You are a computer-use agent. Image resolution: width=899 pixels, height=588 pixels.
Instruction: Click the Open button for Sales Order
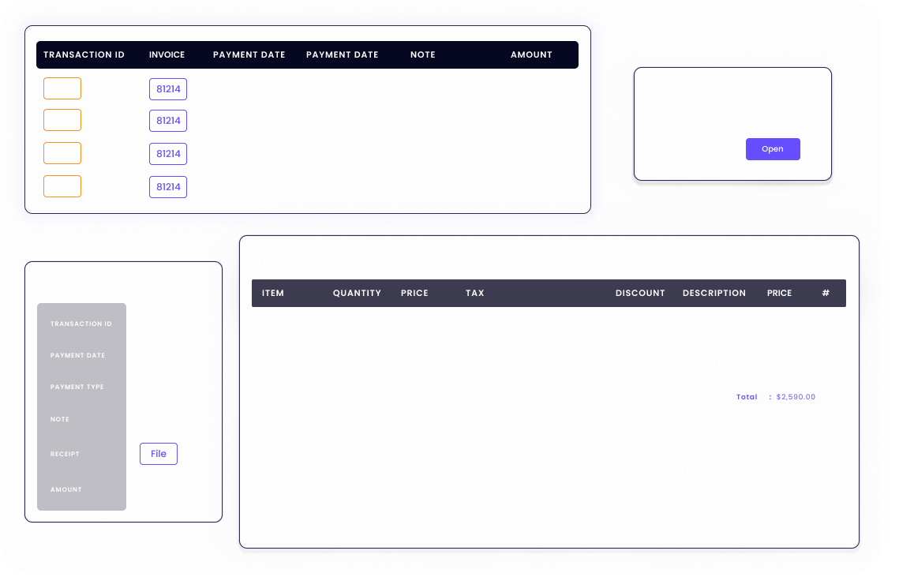coord(772,149)
